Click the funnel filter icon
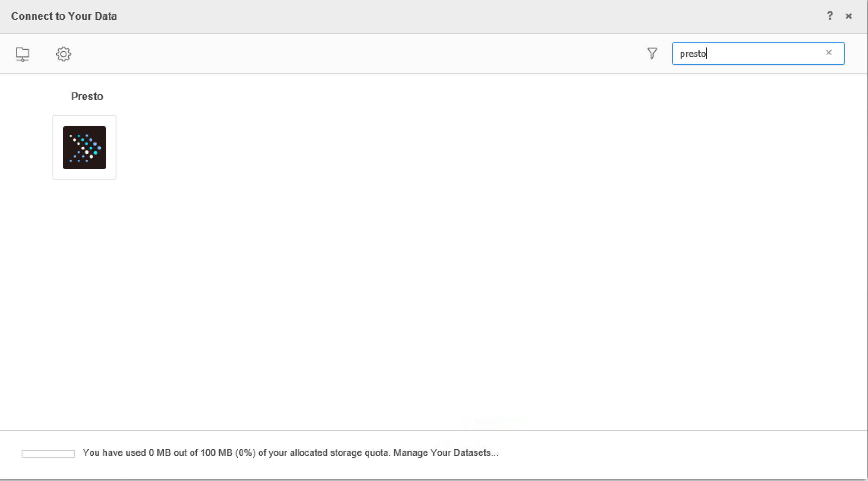868x481 pixels. [652, 54]
